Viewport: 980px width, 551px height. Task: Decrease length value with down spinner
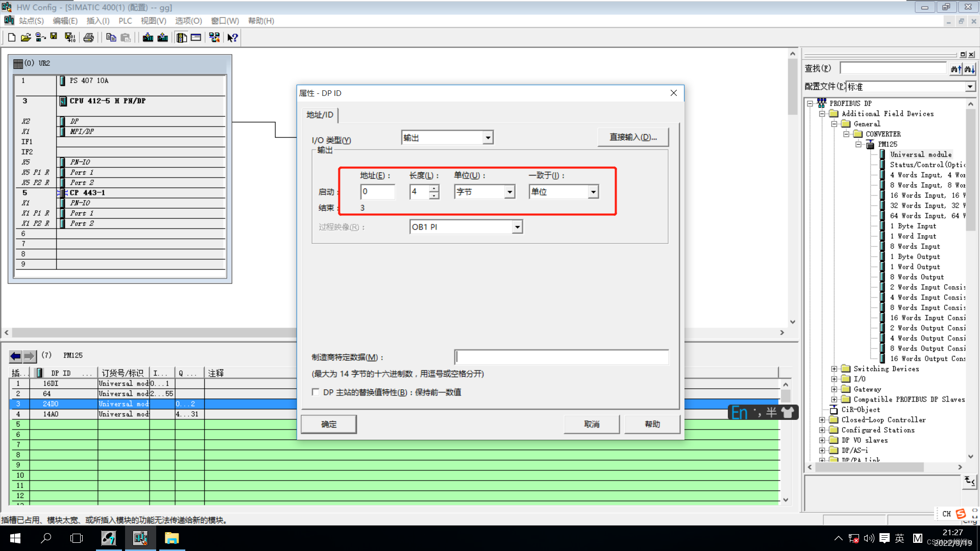(434, 195)
